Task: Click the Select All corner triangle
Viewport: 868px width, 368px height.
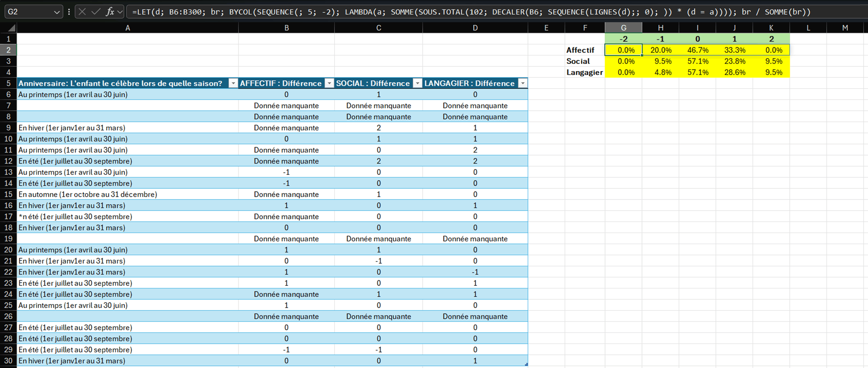Action: click(11, 28)
